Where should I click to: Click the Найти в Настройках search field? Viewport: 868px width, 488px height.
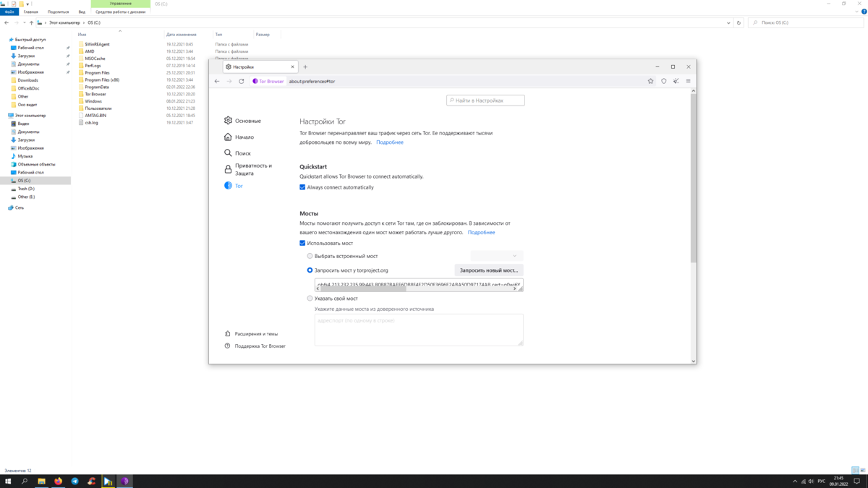coord(485,100)
